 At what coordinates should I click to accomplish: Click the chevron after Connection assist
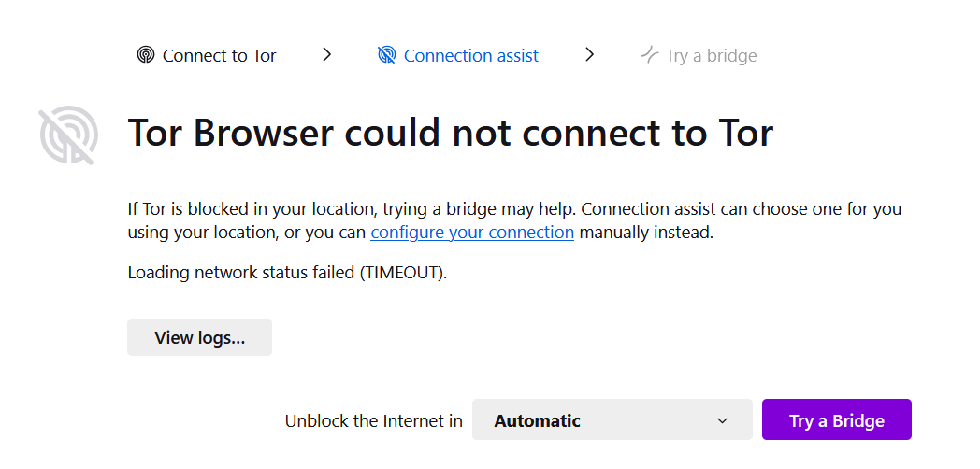click(589, 55)
